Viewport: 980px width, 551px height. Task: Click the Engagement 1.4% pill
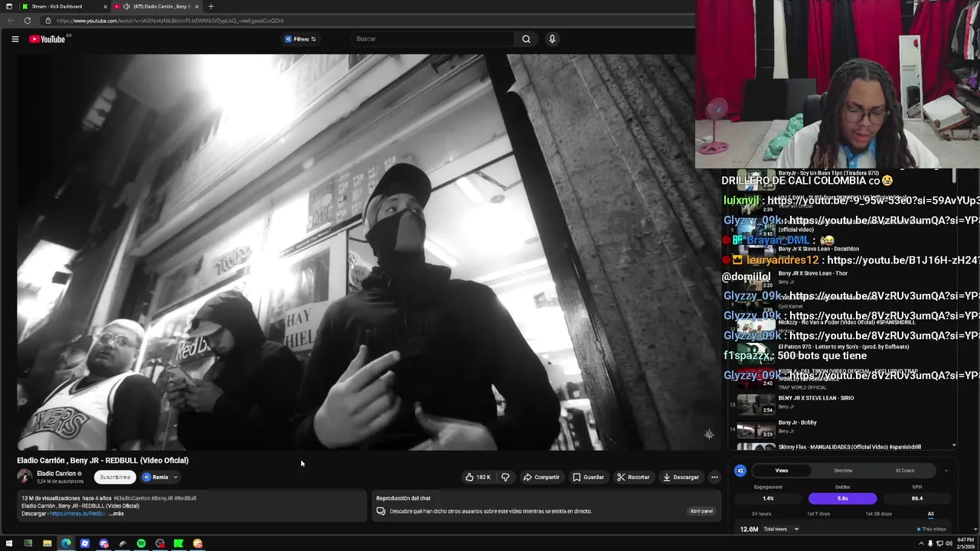(768, 498)
